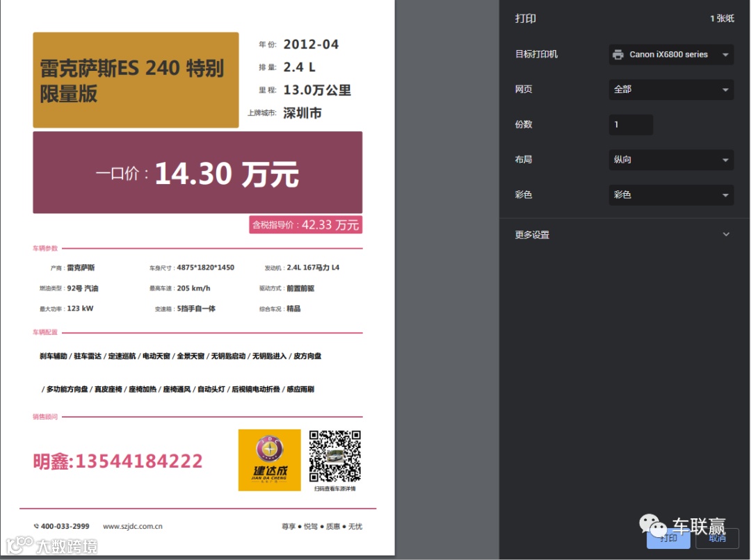Click the max power 123 kW

[x=80, y=308]
